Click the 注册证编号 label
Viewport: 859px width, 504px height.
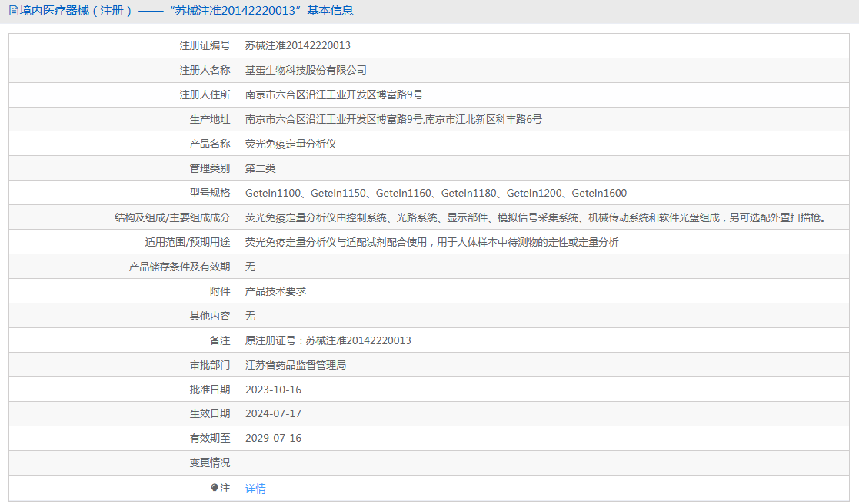click(205, 46)
